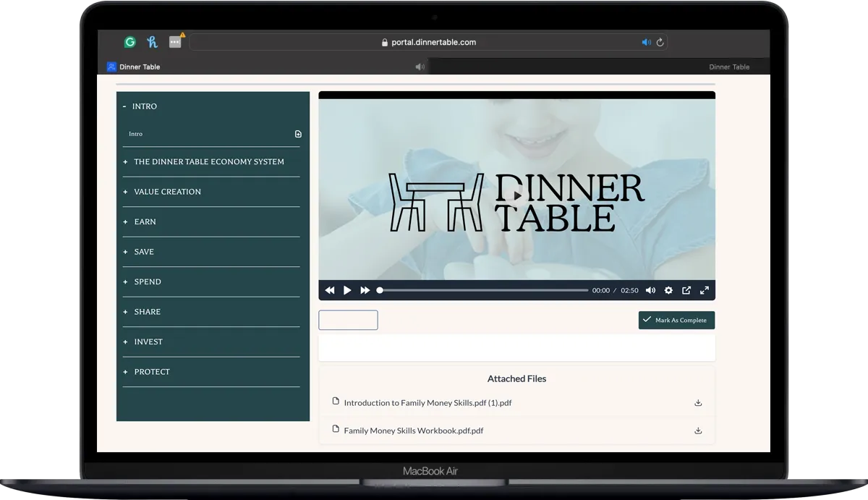Click the empty outlined button below video
The image size is (868, 500).
[x=348, y=320]
